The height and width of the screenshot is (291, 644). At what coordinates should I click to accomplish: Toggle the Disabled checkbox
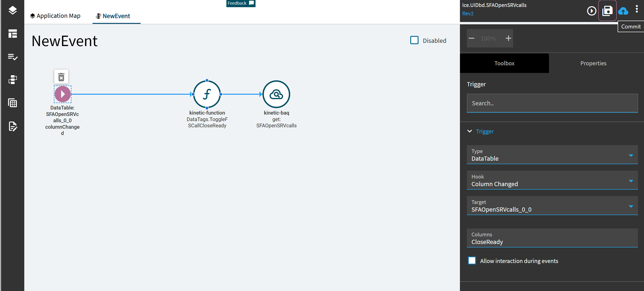[x=414, y=40]
